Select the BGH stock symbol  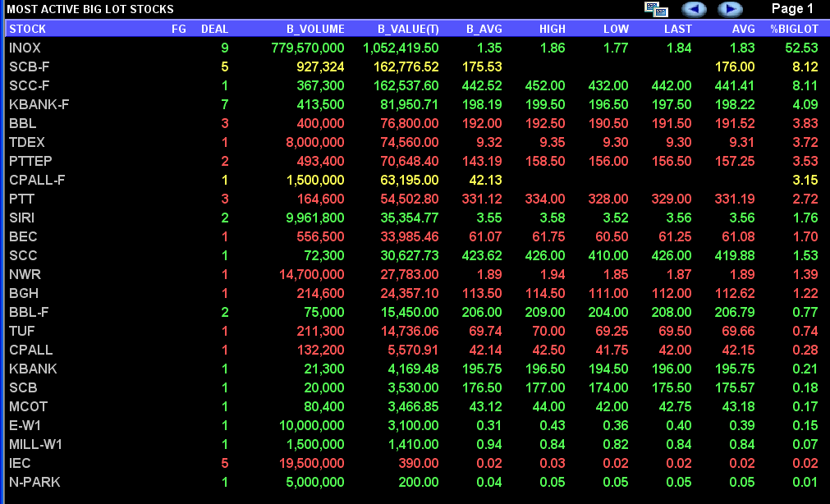24,293
